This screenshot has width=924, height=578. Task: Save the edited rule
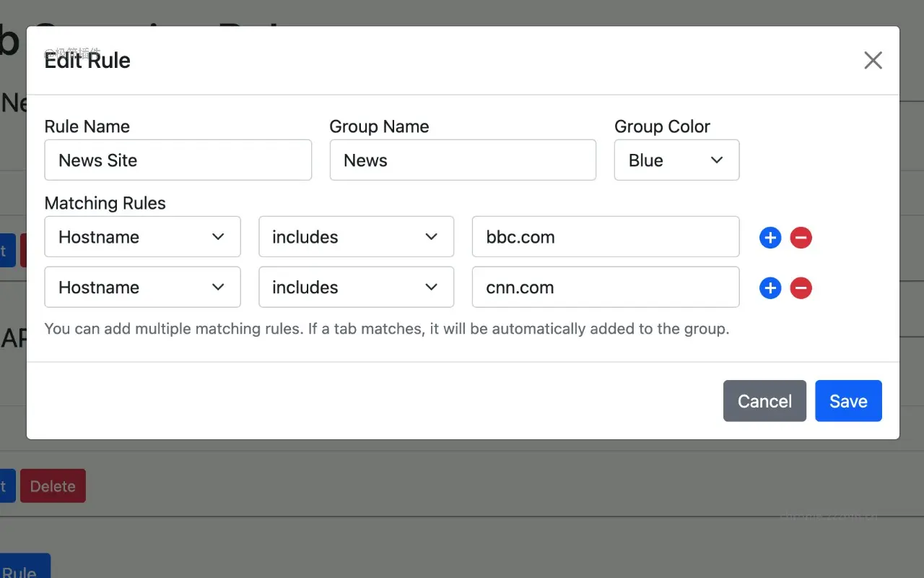[x=848, y=401]
